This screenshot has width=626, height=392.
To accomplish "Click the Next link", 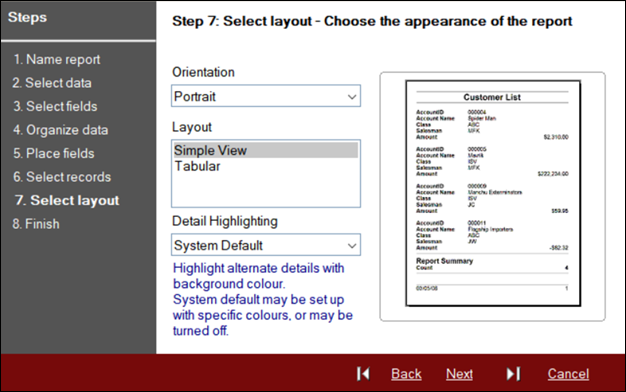I will pyautogui.click(x=459, y=374).
